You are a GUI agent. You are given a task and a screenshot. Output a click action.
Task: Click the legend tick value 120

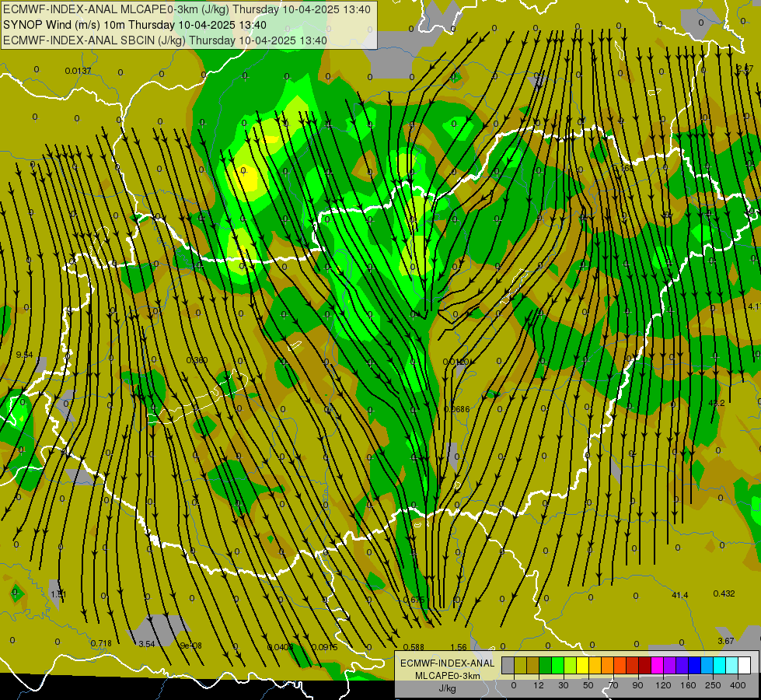[x=663, y=685]
